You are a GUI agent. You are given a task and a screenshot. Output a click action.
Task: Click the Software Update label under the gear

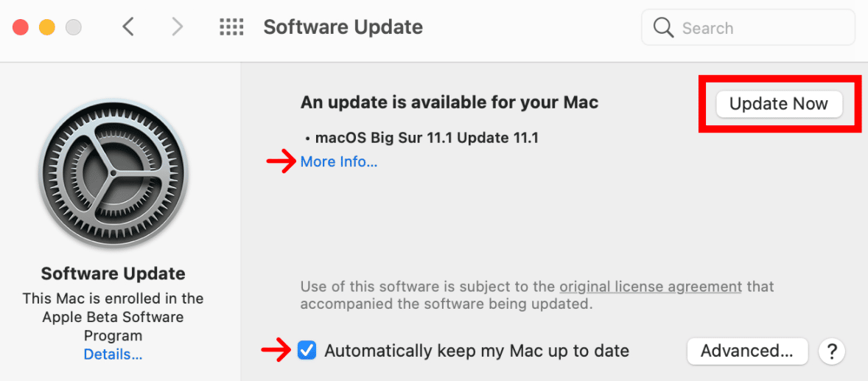[x=113, y=273]
